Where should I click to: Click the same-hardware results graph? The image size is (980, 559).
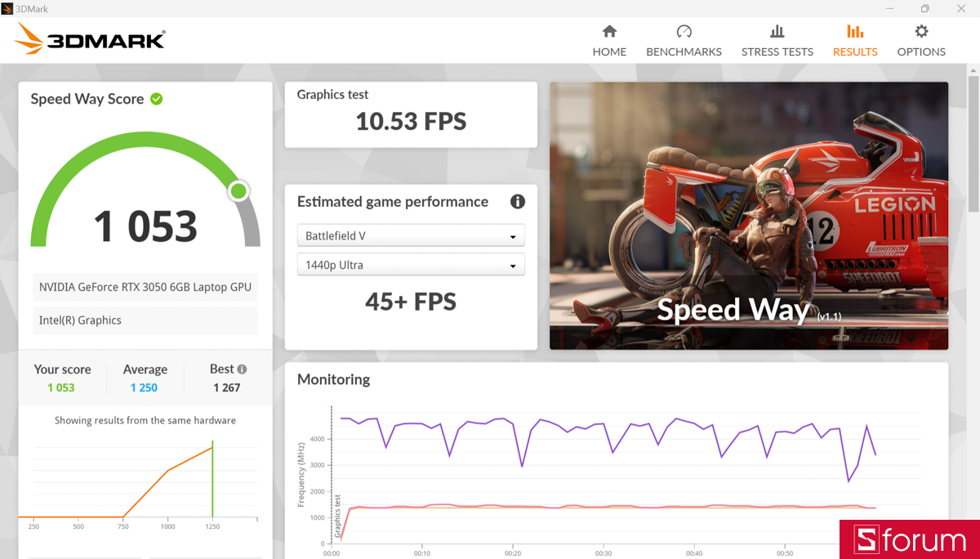[145, 474]
